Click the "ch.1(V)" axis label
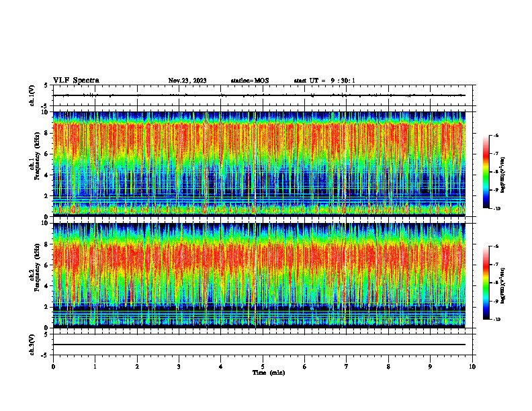The image size is (532, 411). pyautogui.click(x=32, y=95)
